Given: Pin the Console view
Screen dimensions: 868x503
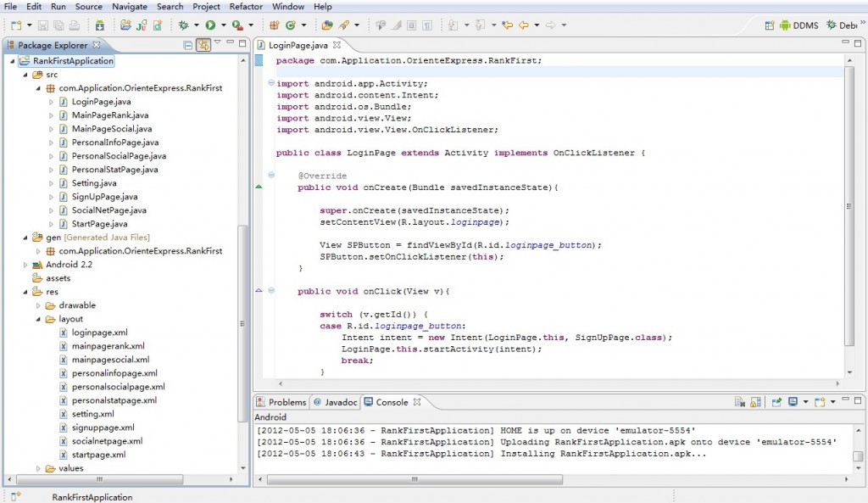Looking at the screenshot, I should 776,403.
